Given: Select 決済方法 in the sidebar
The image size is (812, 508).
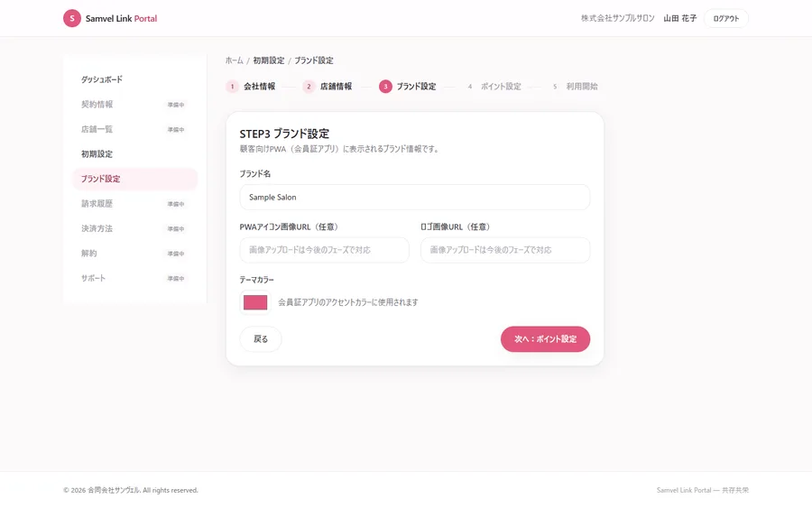Looking at the screenshot, I should 134,228.
